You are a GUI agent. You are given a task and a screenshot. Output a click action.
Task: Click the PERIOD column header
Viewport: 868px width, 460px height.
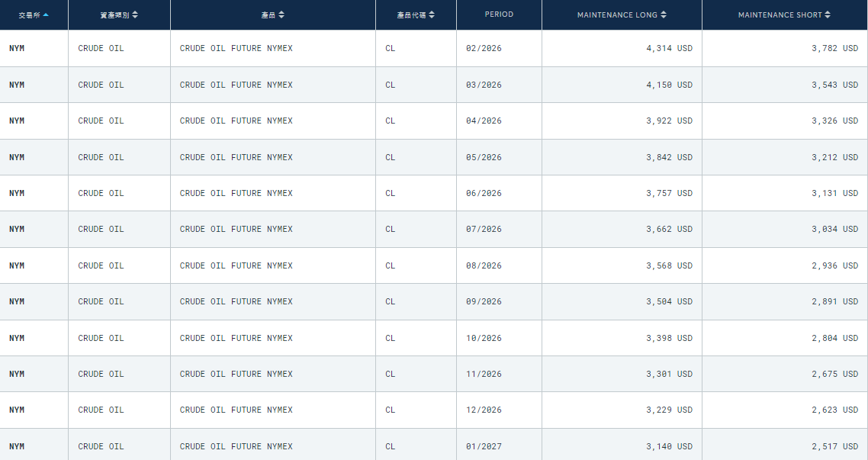[499, 14]
